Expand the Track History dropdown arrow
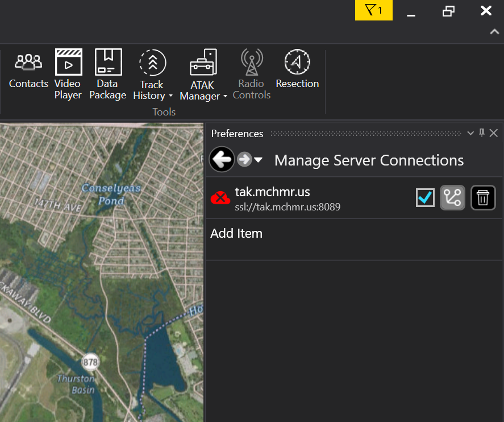 [x=170, y=96]
